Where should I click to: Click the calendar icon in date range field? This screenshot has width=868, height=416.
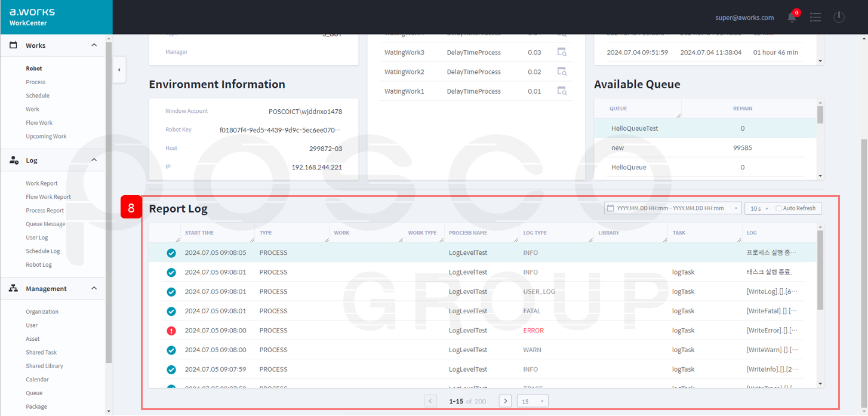tap(610, 208)
